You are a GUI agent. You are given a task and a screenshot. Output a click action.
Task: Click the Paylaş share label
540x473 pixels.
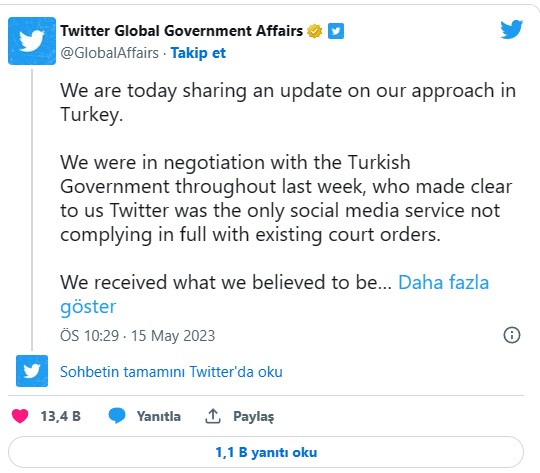(254, 416)
